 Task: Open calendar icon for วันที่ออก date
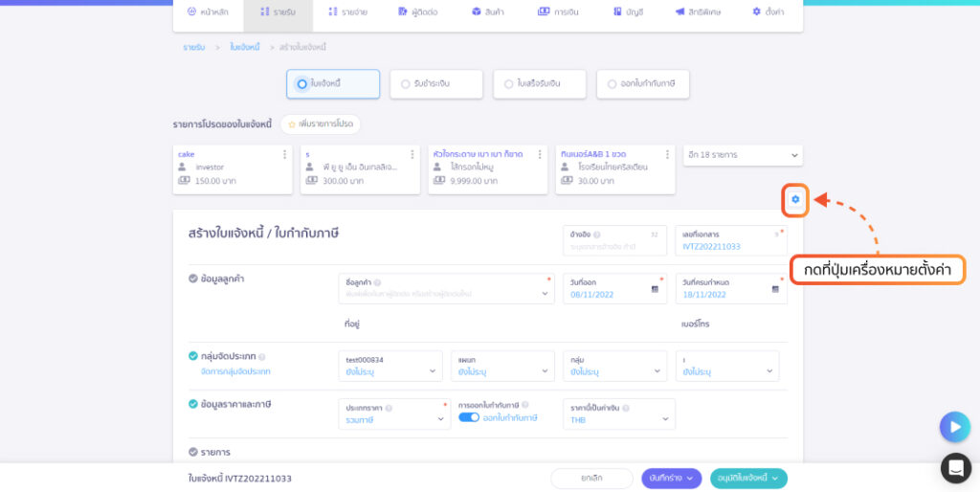[x=655, y=289]
